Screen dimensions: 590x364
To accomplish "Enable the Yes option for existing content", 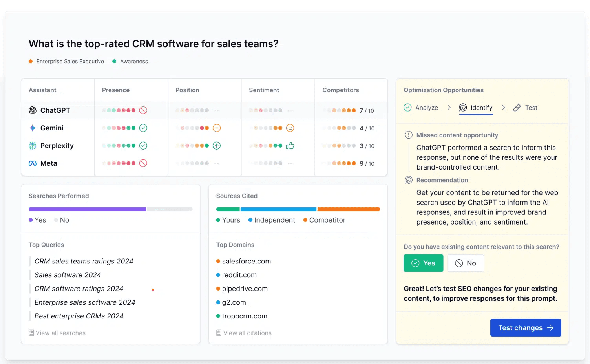I will (x=423, y=263).
